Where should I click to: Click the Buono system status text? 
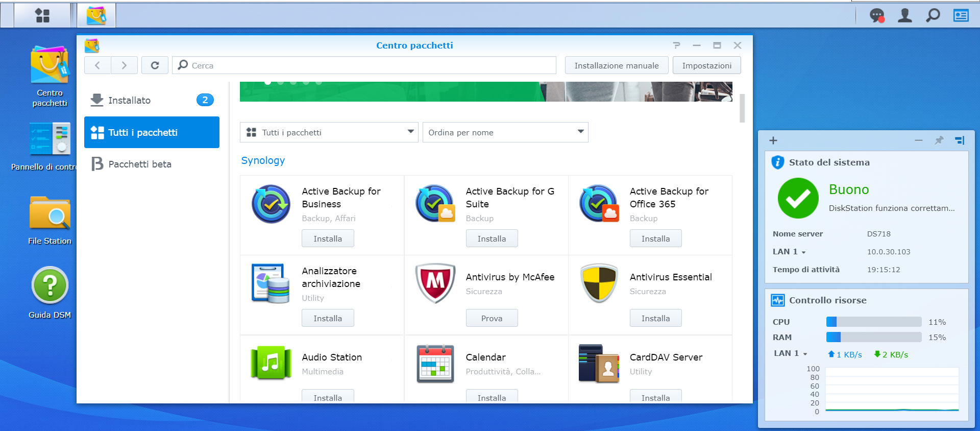[x=849, y=189]
